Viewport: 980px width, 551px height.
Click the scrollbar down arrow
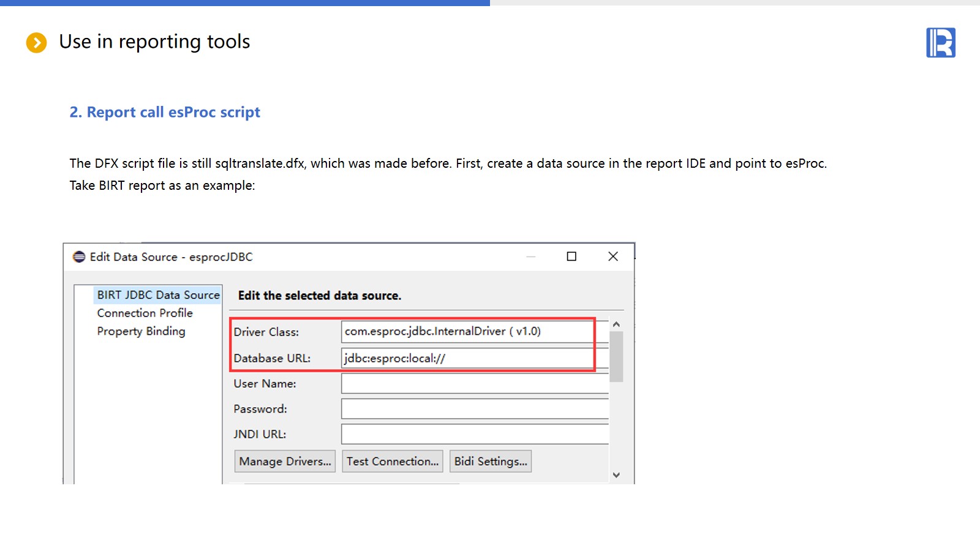616,475
